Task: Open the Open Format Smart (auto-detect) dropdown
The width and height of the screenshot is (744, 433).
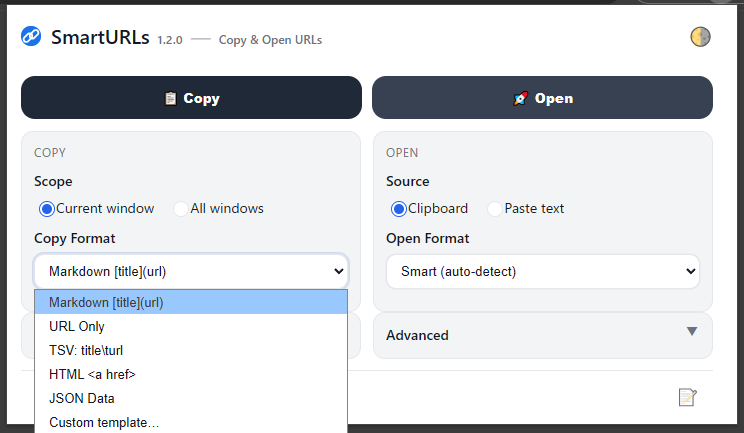Action: point(543,271)
